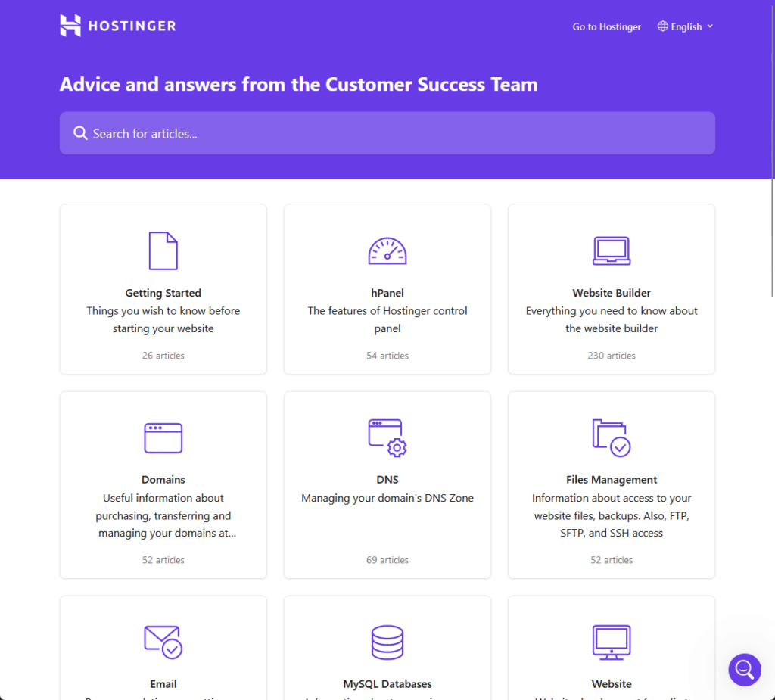The height and width of the screenshot is (700, 775).
Task: Click 'Things you wish to know' description
Action: [163, 319]
